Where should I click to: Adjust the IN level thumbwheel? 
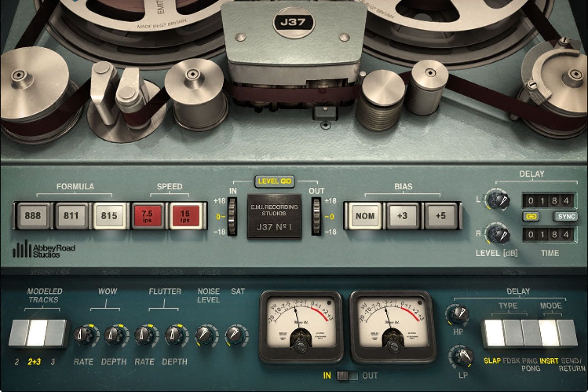[231, 216]
